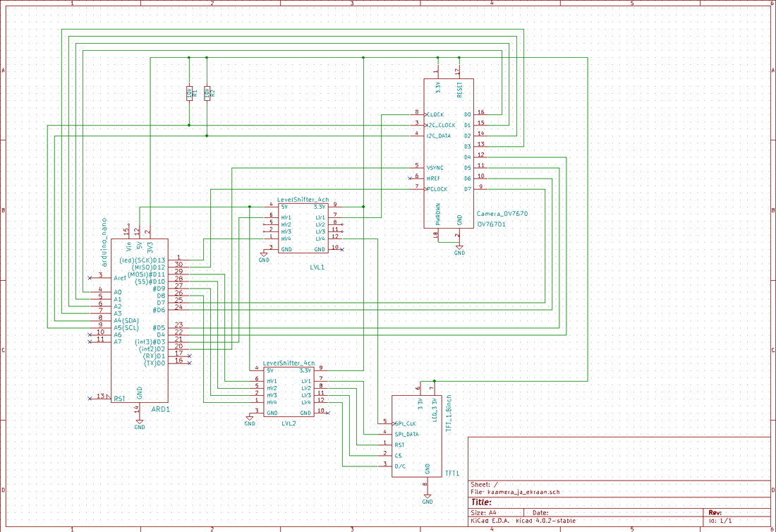Click GND symbol below TFT1

(427, 498)
